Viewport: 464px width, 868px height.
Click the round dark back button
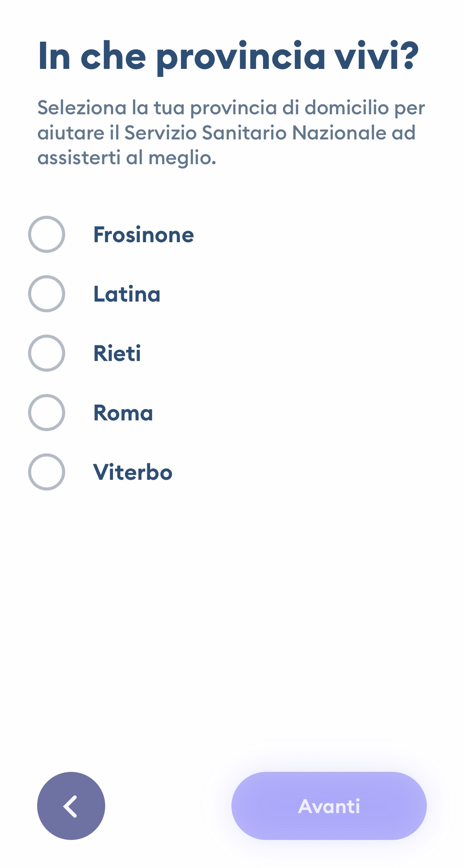click(x=71, y=805)
